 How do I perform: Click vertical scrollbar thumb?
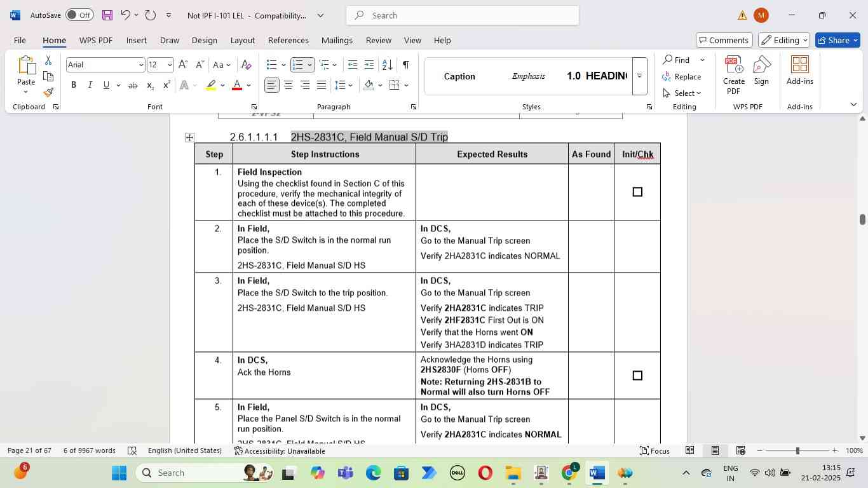(x=862, y=219)
